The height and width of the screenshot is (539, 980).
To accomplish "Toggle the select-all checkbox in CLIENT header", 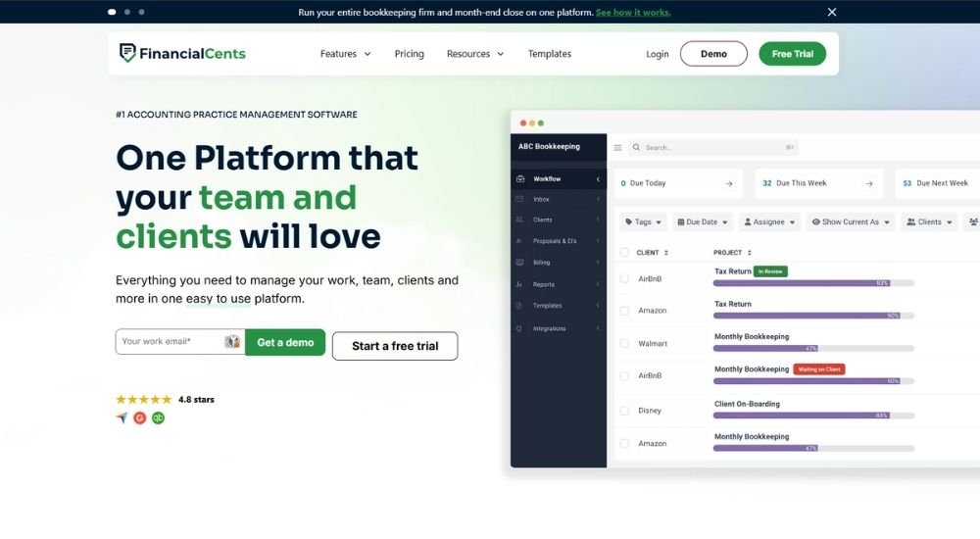I will 624,252.
